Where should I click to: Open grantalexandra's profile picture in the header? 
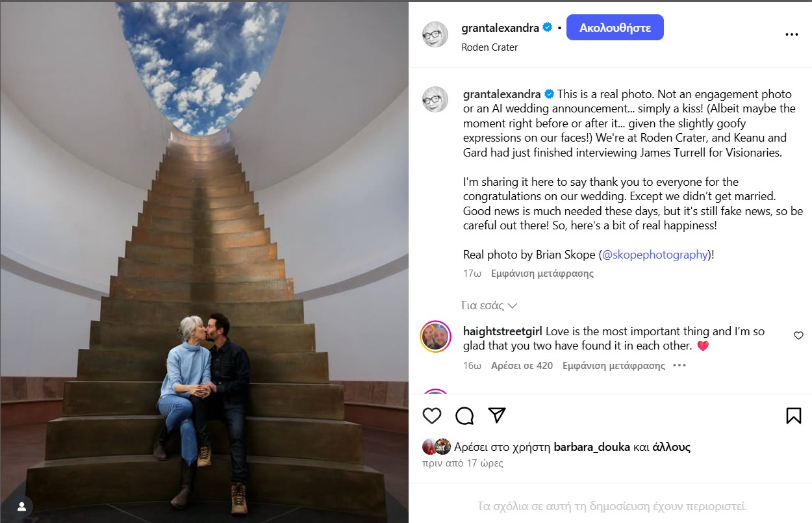click(x=435, y=34)
